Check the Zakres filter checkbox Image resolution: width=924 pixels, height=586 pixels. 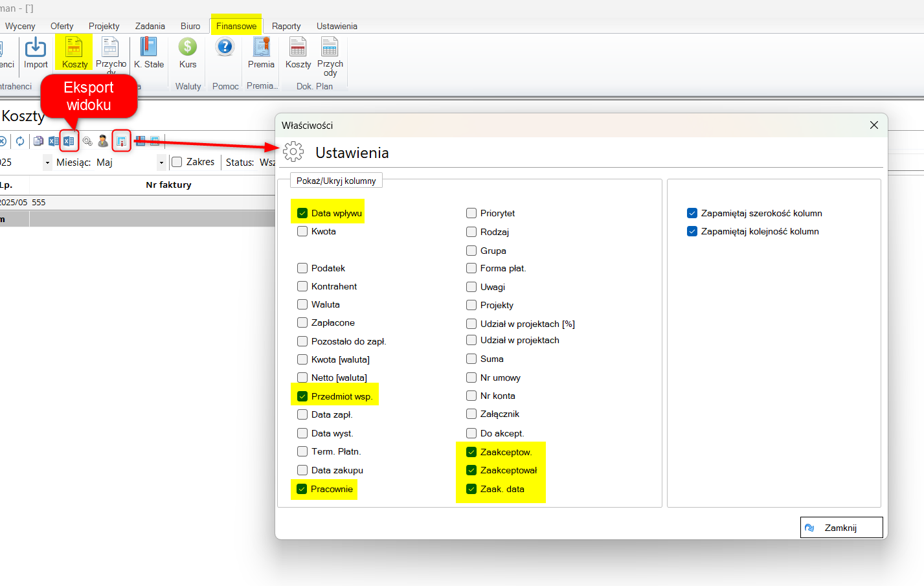[177, 162]
